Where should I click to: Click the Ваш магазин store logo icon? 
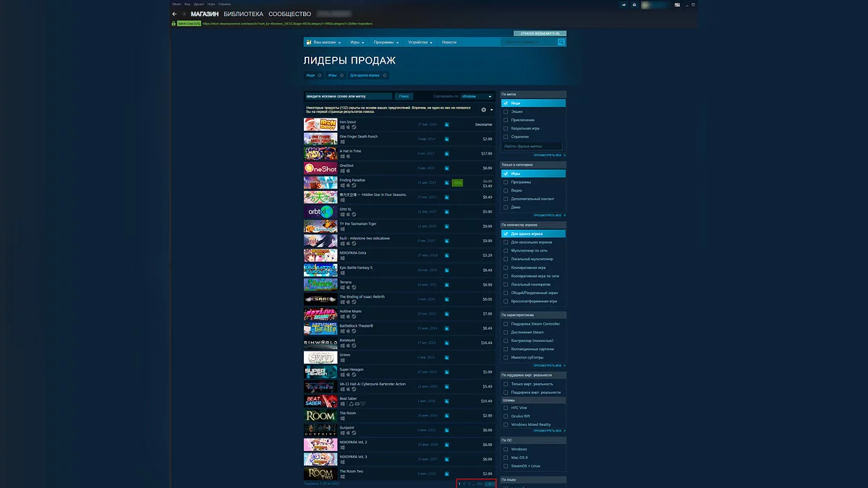click(308, 43)
